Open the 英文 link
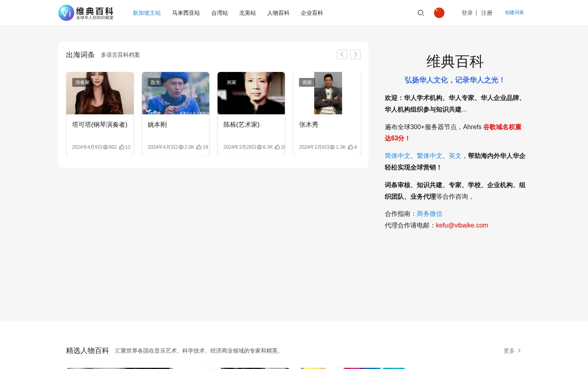588x369 pixels. (455, 156)
